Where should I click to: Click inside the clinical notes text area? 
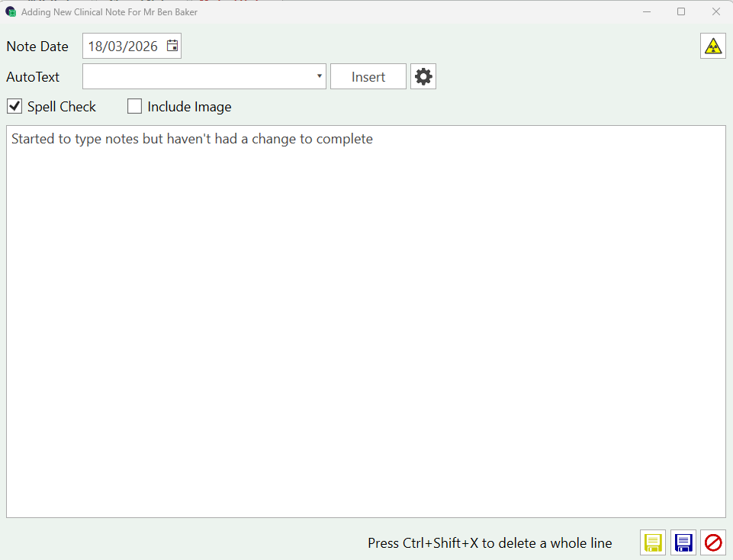click(x=366, y=320)
